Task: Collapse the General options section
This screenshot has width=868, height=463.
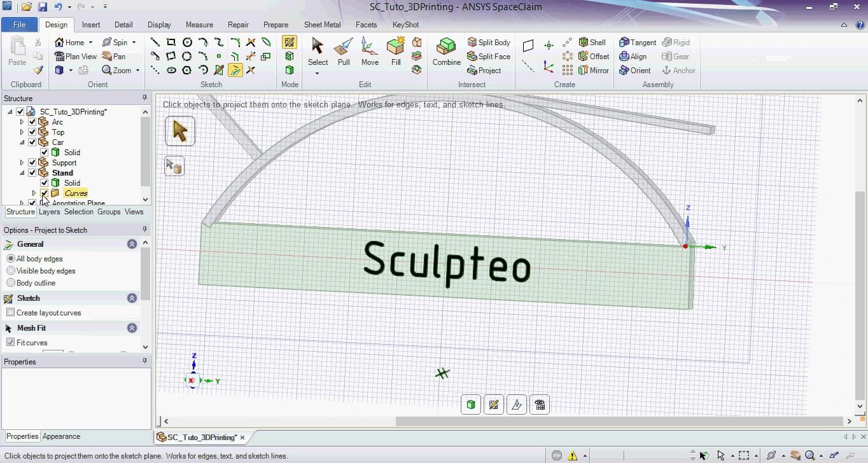Action: (x=132, y=244)
